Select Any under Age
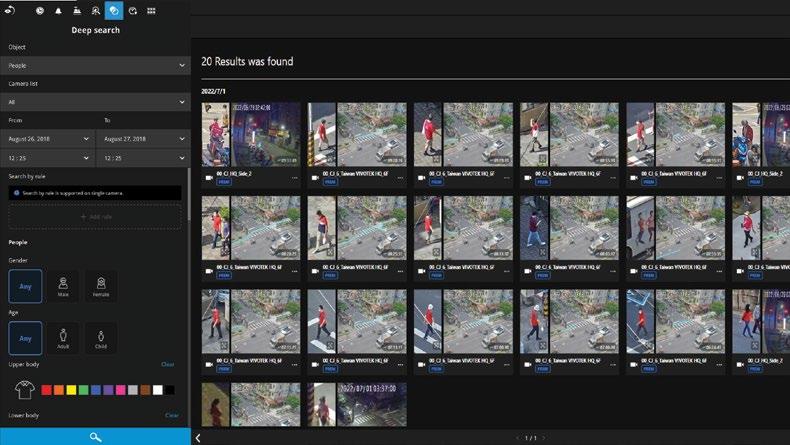This screenshot has width=790, height=445. [25, 338]
